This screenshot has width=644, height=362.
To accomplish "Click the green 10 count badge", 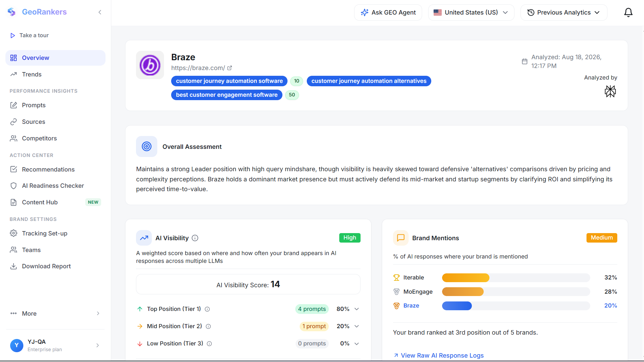I will [297, 81].
